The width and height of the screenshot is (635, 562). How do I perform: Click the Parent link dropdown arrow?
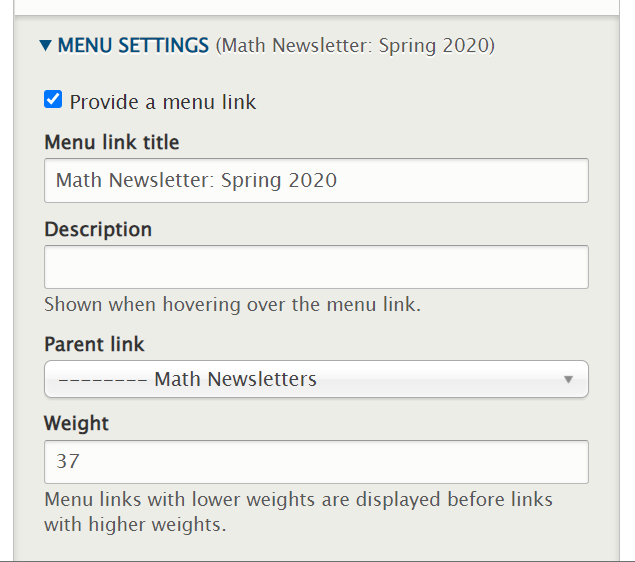568,379
